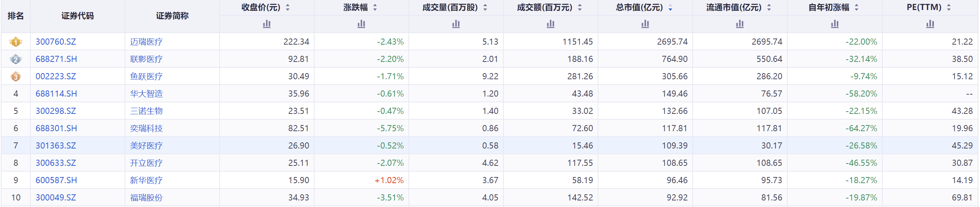Select circulating market cap 30.17
This screenshot has width=980, height=207.
point(772,145)
